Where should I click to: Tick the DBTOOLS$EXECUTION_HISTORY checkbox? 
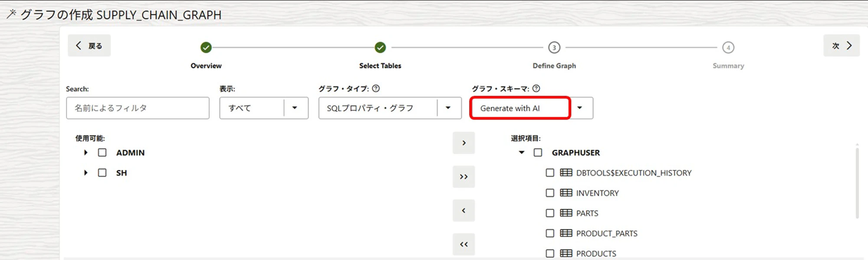[x=550, y=172]
